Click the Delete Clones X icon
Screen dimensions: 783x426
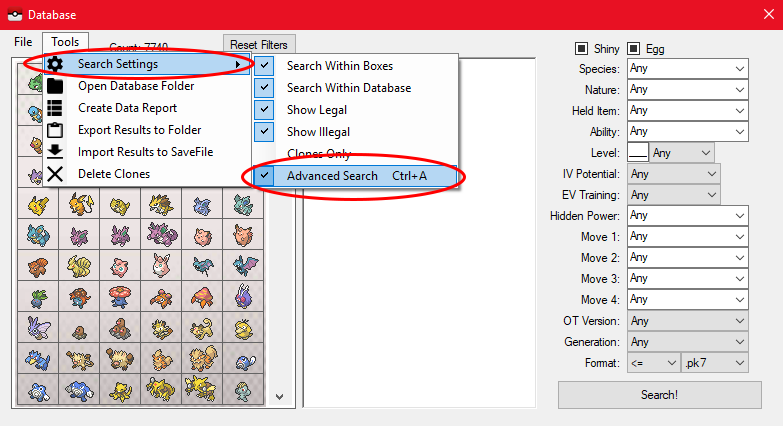pos(55,174)
